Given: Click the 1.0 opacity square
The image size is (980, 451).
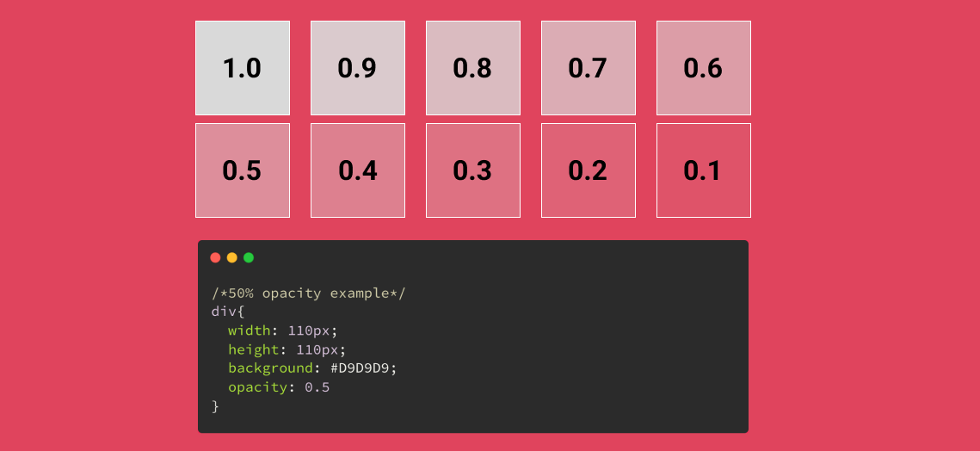Looking at the screenshot, I should [x=243, y=68].
